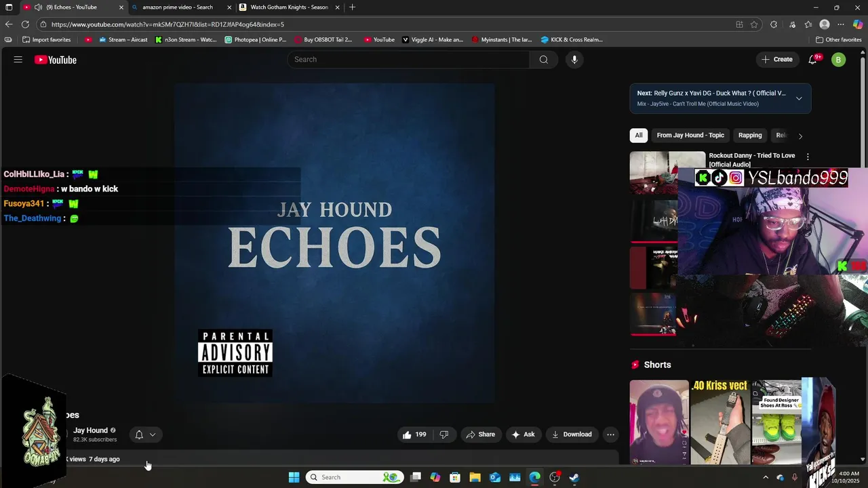Show hidden system tray icons chevron

pyautogui.click(x=766, y=477)
